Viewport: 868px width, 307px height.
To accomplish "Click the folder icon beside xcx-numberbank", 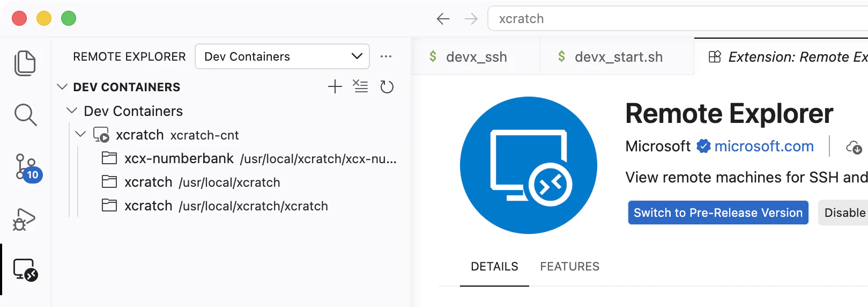I will 109,158.
